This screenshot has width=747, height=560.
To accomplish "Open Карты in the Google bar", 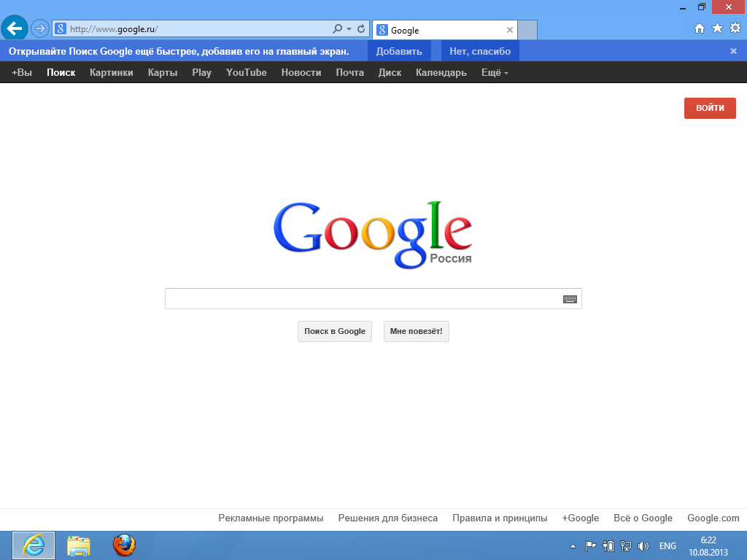I will coord(163,72).
